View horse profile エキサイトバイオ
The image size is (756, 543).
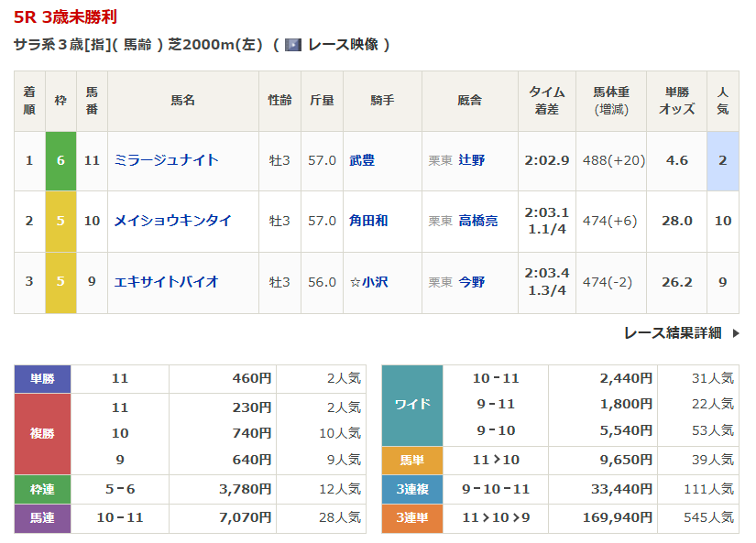tap(166, 282)
